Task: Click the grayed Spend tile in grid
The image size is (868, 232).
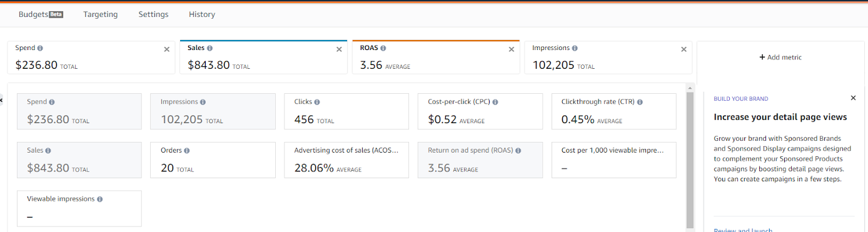Action: click(x=79, y=111)
